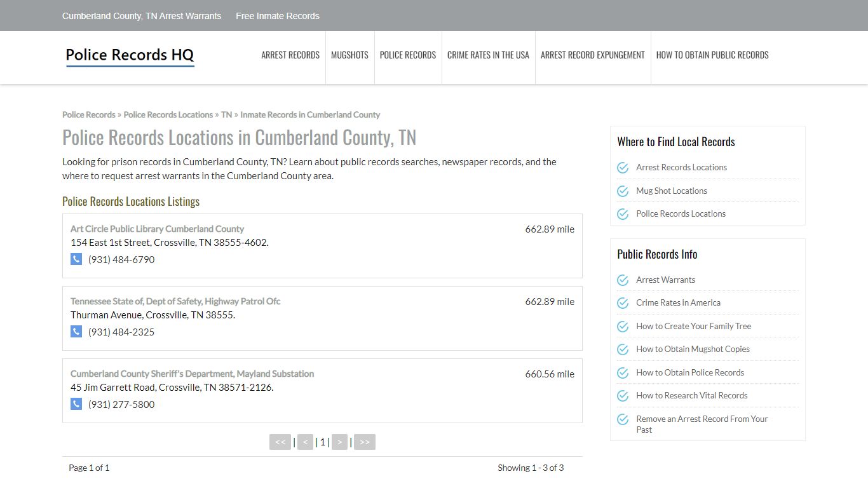Open the Mugshots menu item

(x=349, y=55)
